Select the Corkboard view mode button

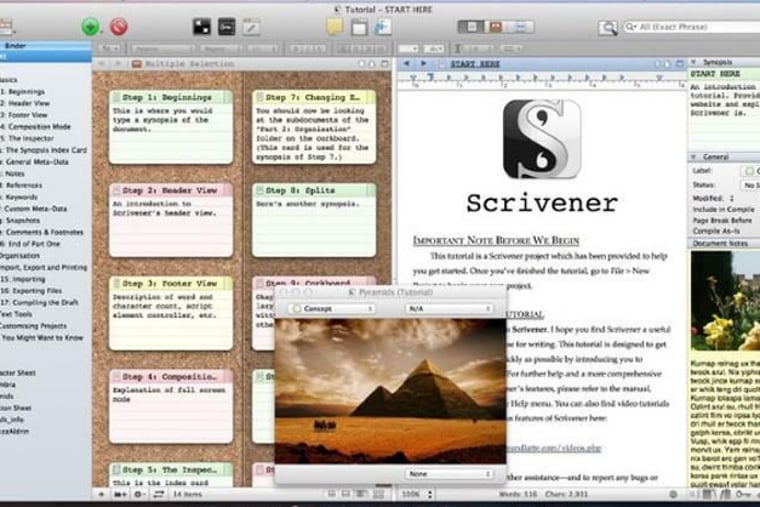[x=492, y=27]
